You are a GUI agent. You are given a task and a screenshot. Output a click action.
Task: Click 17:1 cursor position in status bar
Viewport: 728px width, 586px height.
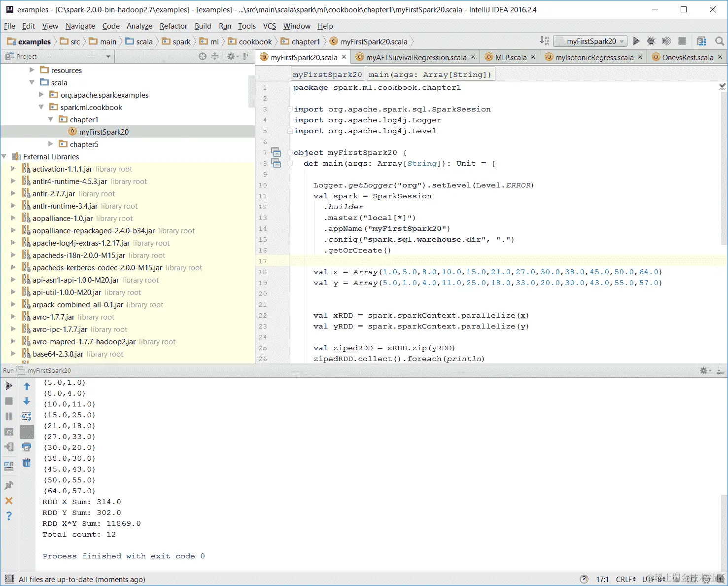point(602,579)
